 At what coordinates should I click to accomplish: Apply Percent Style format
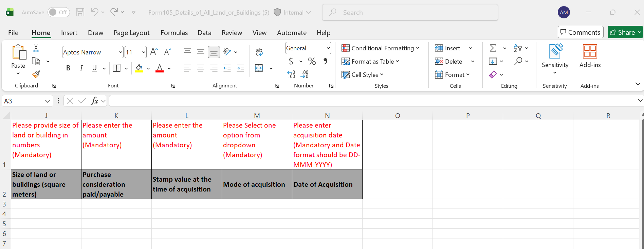click(x=312, y=61)
